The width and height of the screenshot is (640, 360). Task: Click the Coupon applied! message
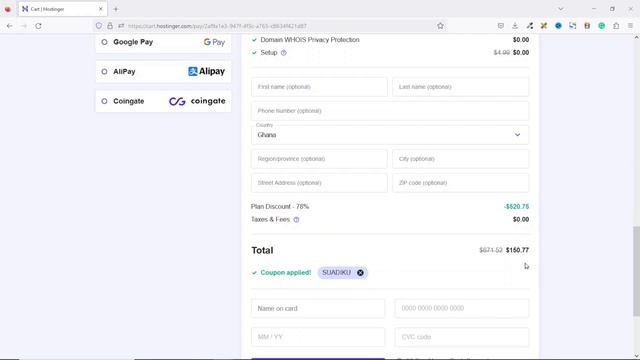click(x=286, y=273)
